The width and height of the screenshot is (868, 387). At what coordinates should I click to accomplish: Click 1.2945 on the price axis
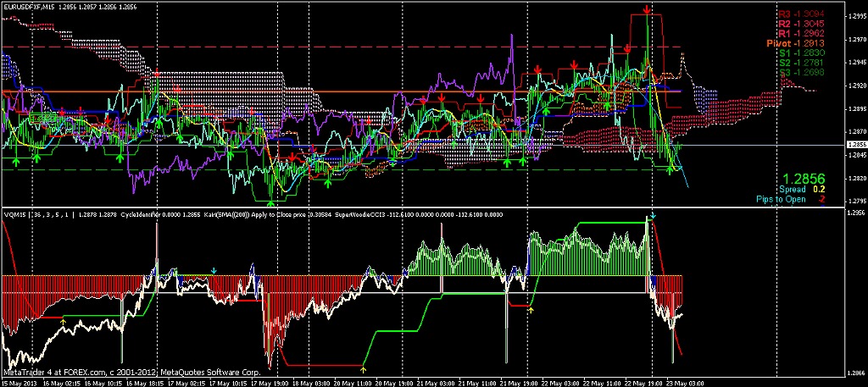tap(857, 63)
